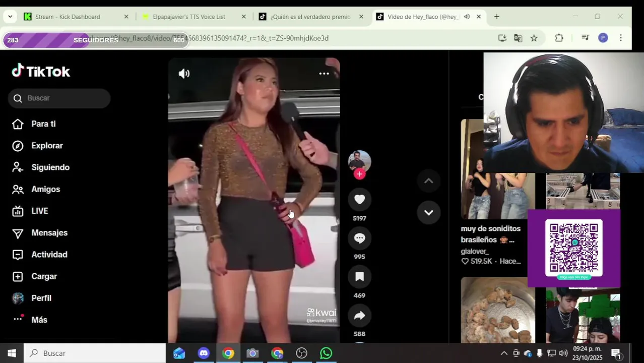644x363 pixels.
Task: Share the video with the arrow icon
Action: tap(359, 316)
